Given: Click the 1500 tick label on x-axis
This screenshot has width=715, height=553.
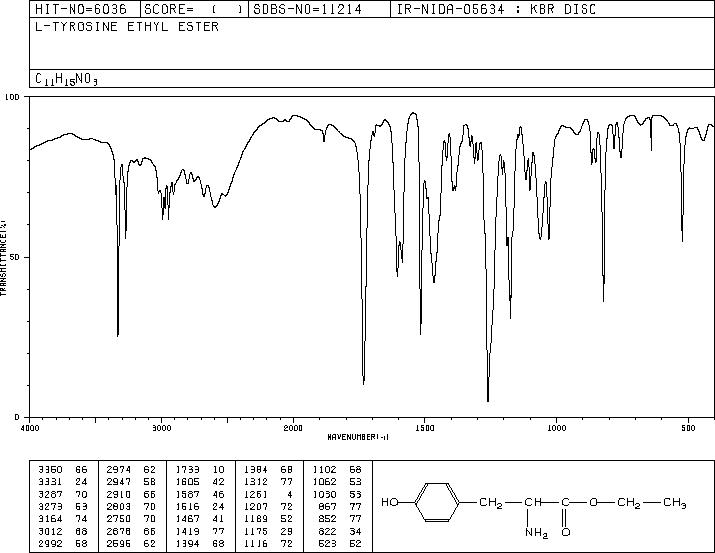Looking at the screenshot, I should [425, 428].
